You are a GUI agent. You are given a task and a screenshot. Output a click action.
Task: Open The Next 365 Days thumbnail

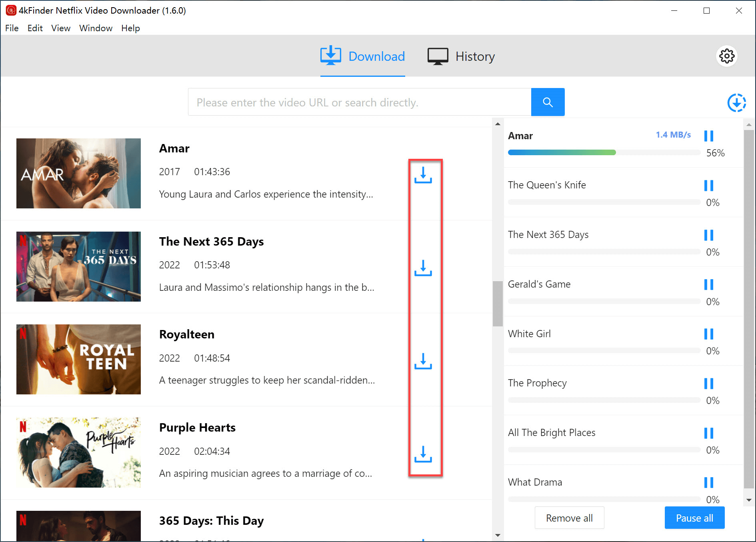pyautogui.click(x=78, y=266)
